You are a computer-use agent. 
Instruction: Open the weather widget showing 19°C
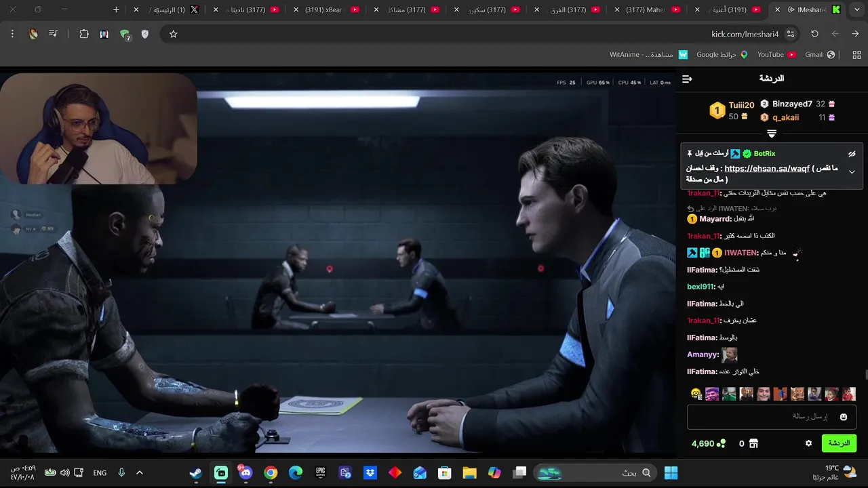[x=835, y=472]
